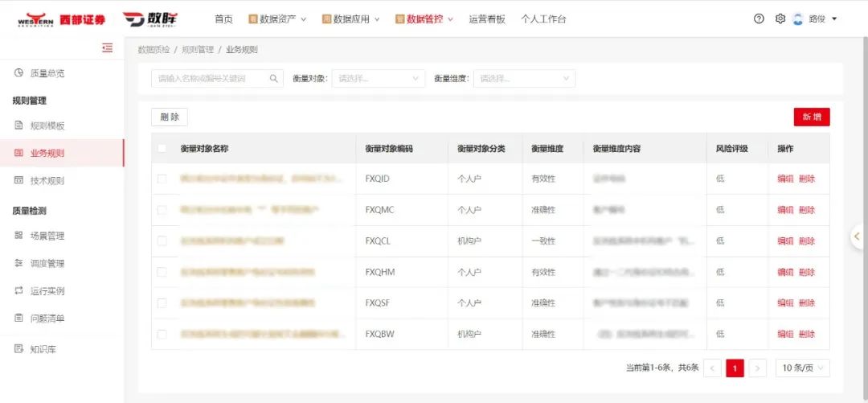Image resolution: width=868 pixels, height=403 pixels.
Task: Click the 西部证券 Western logo
Action: pyautogui.click(x=61, y=19)
